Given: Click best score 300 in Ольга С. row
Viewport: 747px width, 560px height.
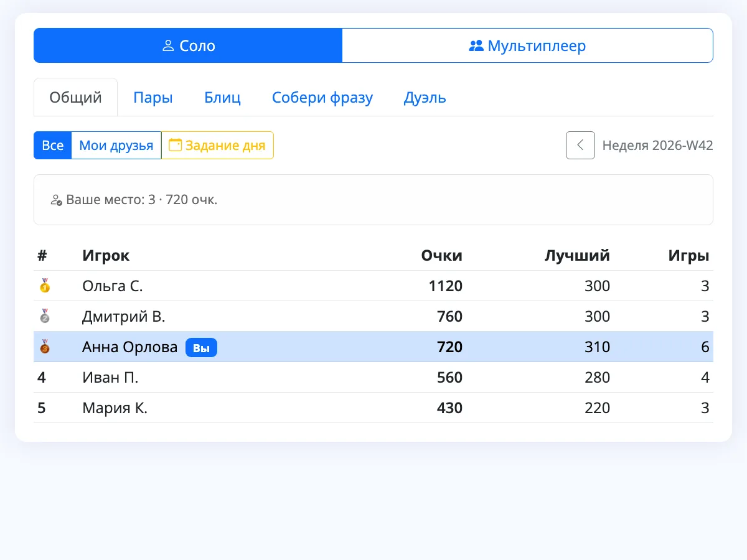Looking at the screenshot, I should [x=598, y=286].
